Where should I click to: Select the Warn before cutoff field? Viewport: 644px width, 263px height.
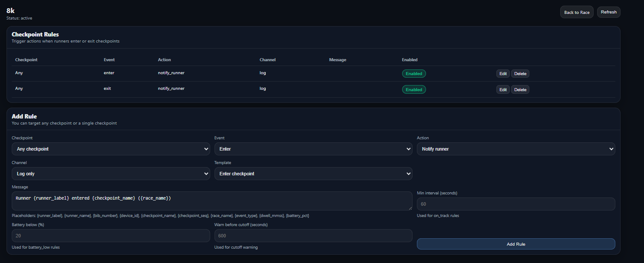point(313,236)
